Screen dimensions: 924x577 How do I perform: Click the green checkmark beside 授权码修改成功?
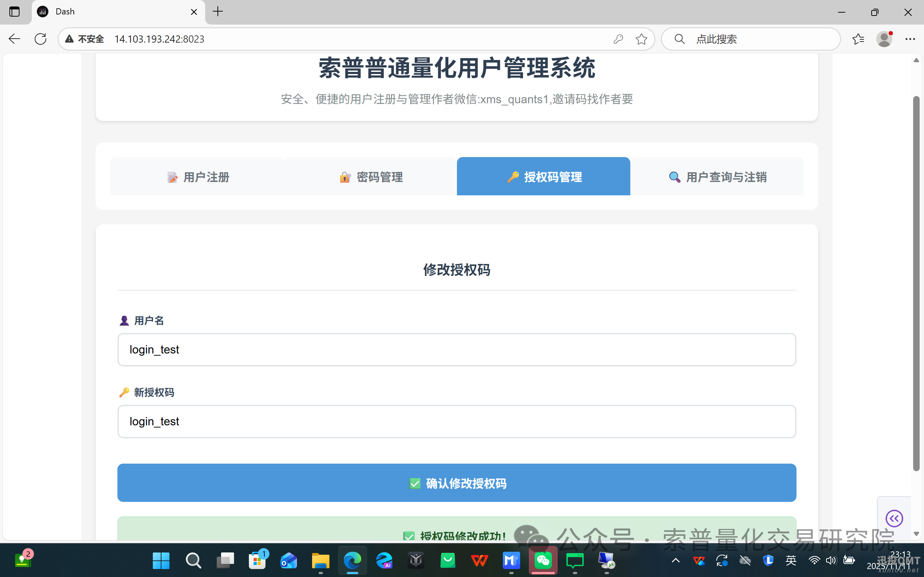[x=409, y=537]
